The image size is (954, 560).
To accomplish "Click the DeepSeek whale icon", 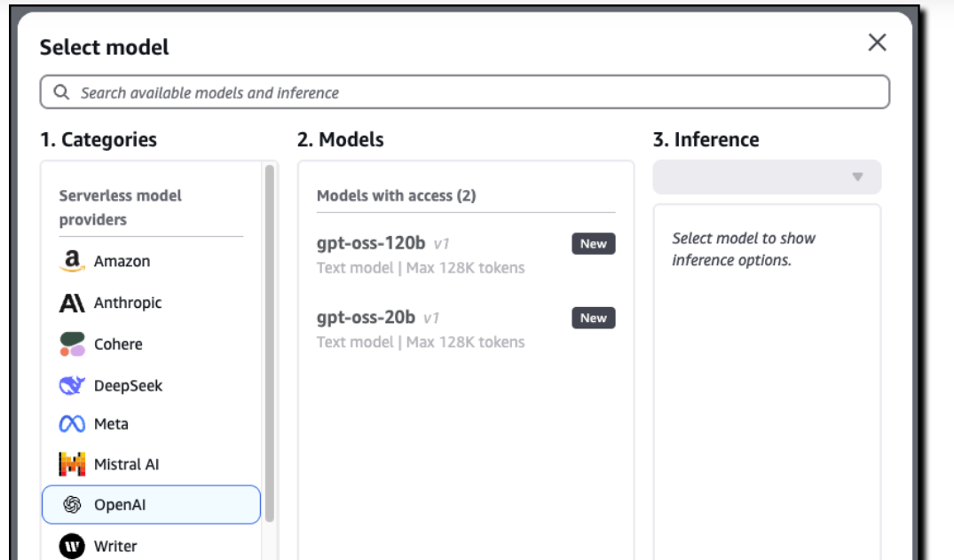I will (x=72, y=386).
